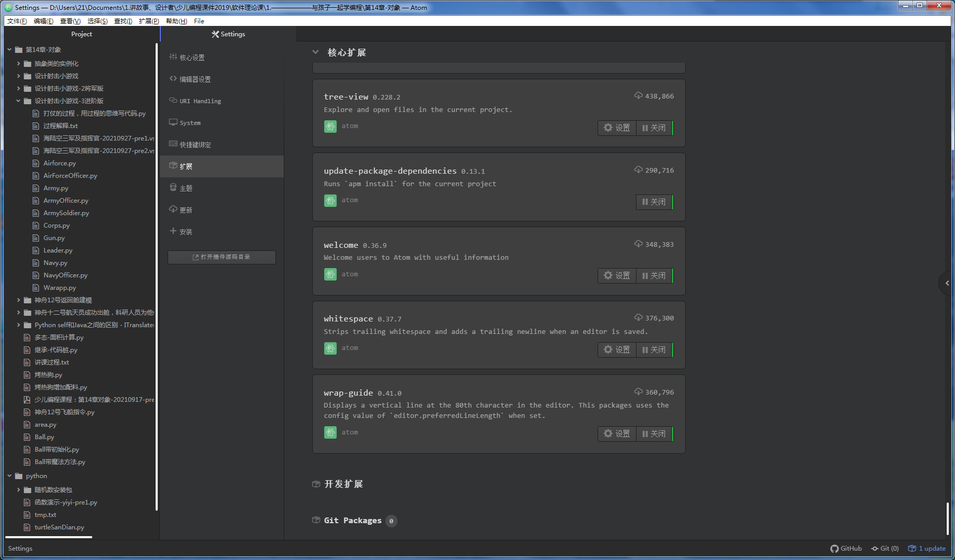Image resolution: width=955 pixels, height=560 pixels.
Task: Expand the 抽象类的实例化 folder
Action: click(19, 64)
